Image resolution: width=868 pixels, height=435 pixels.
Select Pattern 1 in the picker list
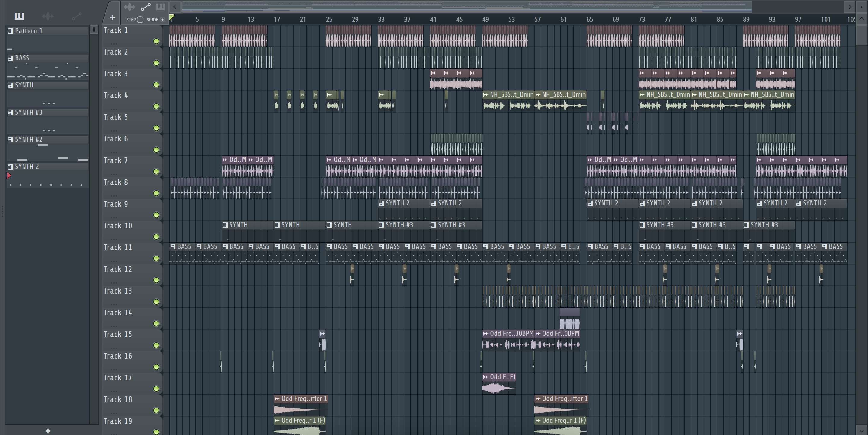tap(48, 31)
